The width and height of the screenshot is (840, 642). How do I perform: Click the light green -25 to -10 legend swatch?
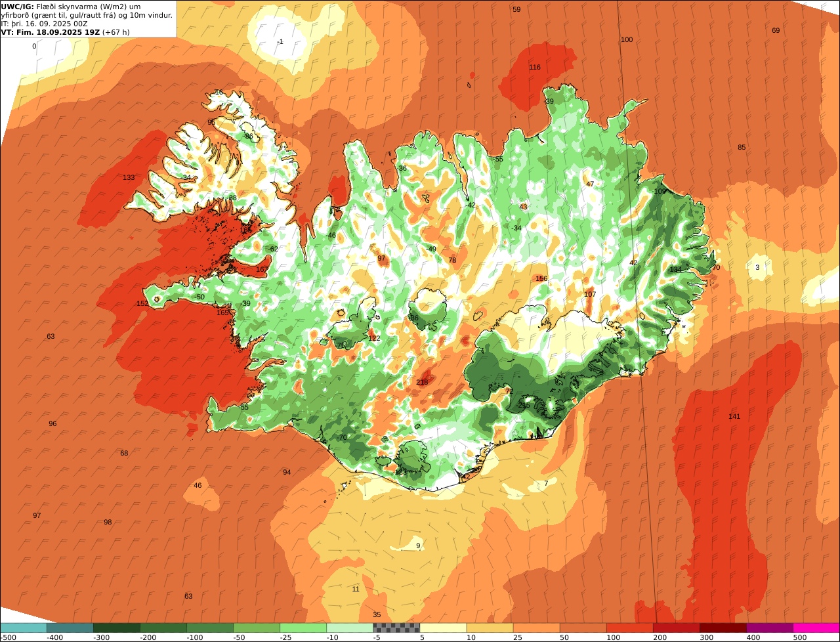(303, 628)
